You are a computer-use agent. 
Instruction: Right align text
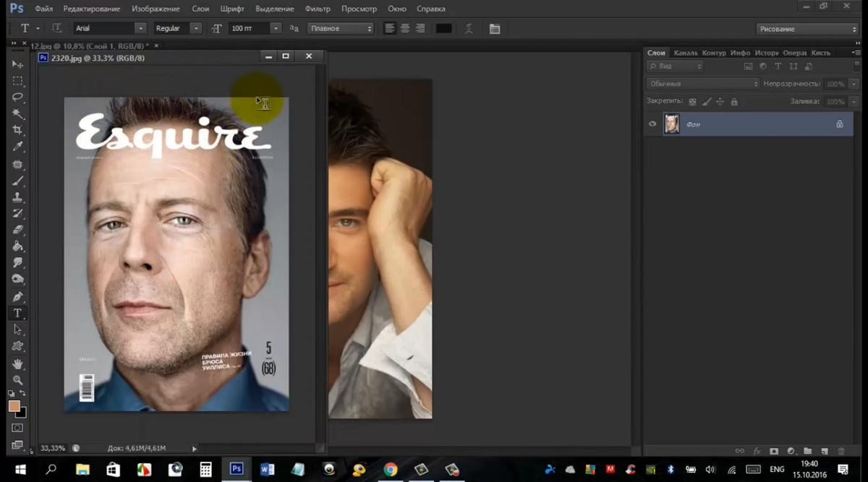[x=420, y=28]
